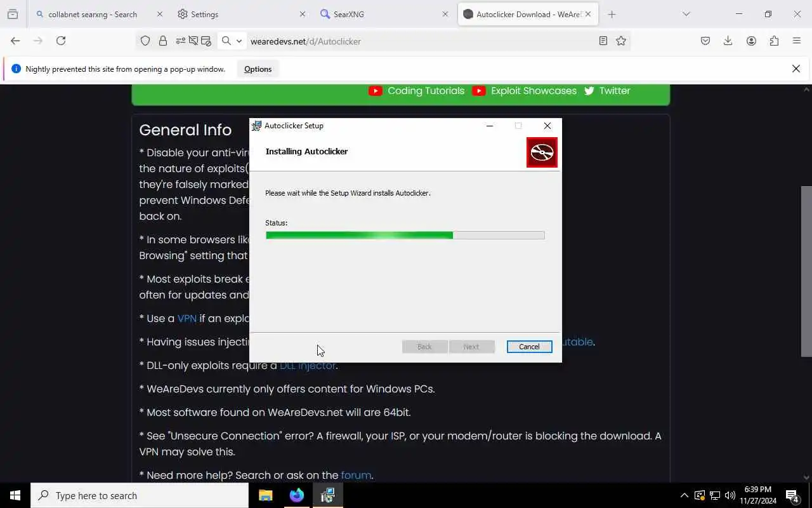Viewport: 812px width, 508px height.
Task: Open the notification center icon
Action: [792, 495]
